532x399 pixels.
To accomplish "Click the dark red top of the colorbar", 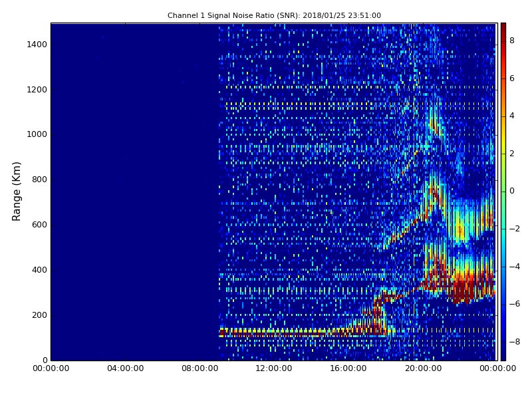I will [x=503, y=29].
